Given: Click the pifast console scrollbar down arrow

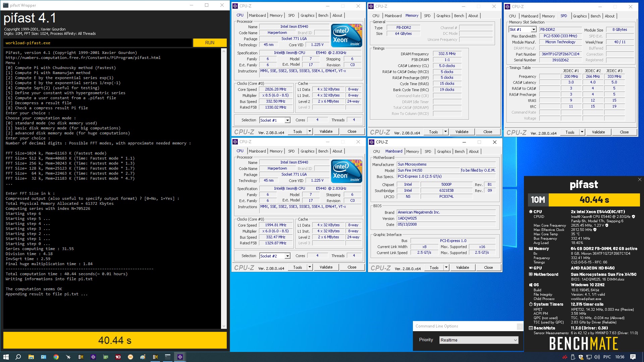Looking at the screenshot, I should (224, 326).
